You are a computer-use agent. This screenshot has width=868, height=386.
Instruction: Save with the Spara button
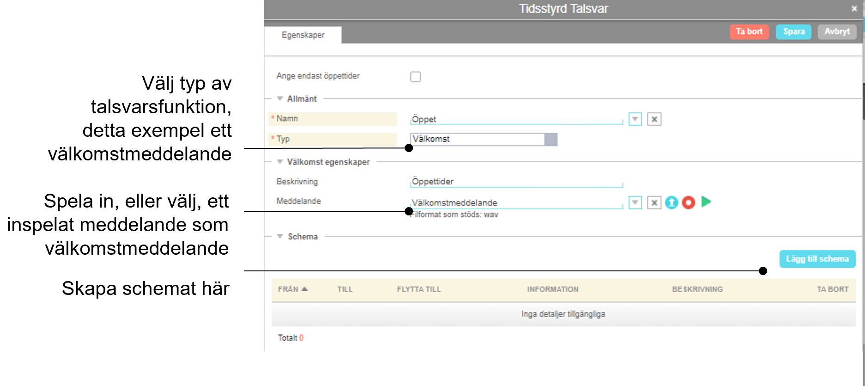point(794,32)
